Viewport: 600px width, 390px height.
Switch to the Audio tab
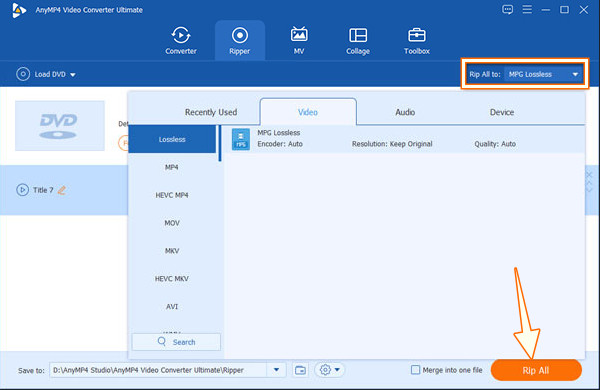pyautogui.click(x=405, y=112)
